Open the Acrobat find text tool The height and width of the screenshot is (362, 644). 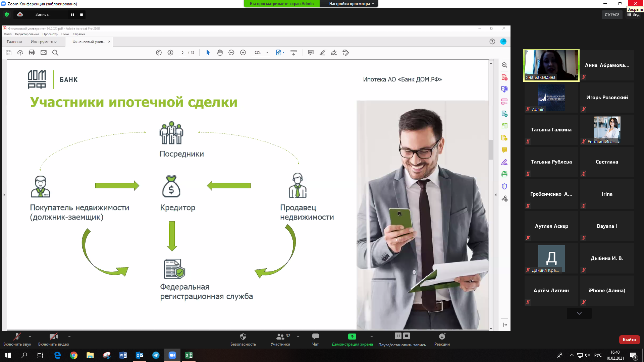point(55,53)
